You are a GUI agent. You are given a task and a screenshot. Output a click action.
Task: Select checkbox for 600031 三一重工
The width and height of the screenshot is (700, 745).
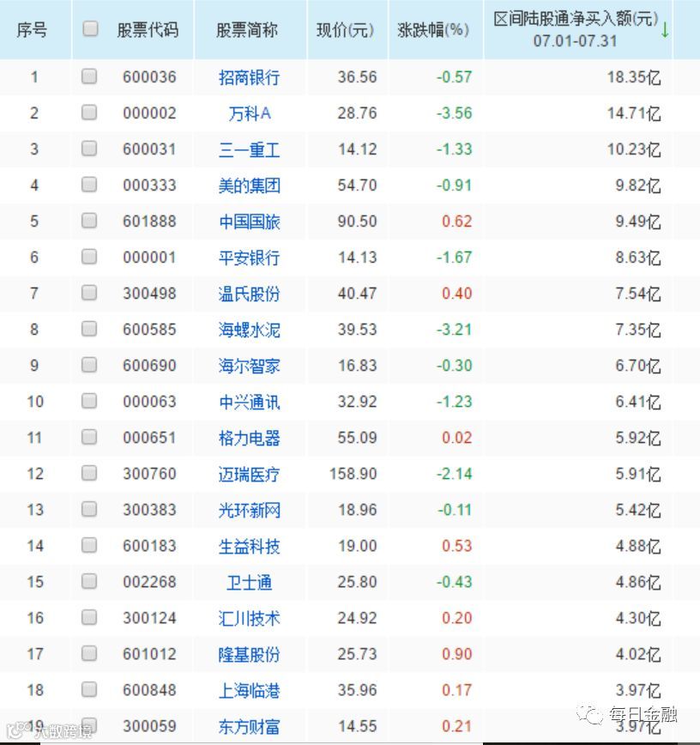89,148
